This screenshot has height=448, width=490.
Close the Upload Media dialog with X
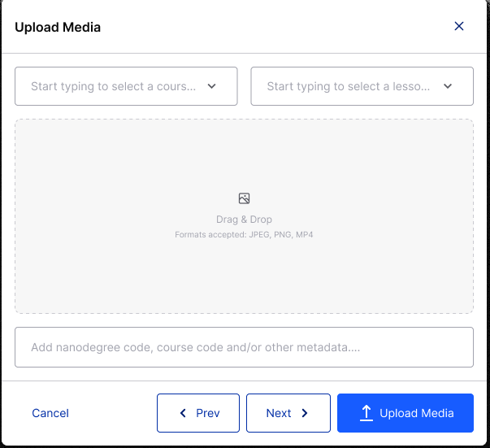tap(459, 26)
